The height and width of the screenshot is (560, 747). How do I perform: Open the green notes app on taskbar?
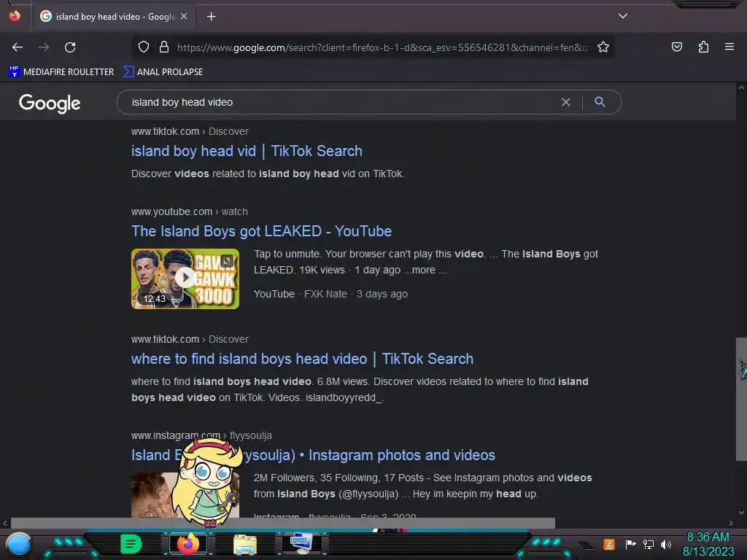(131, 544)
